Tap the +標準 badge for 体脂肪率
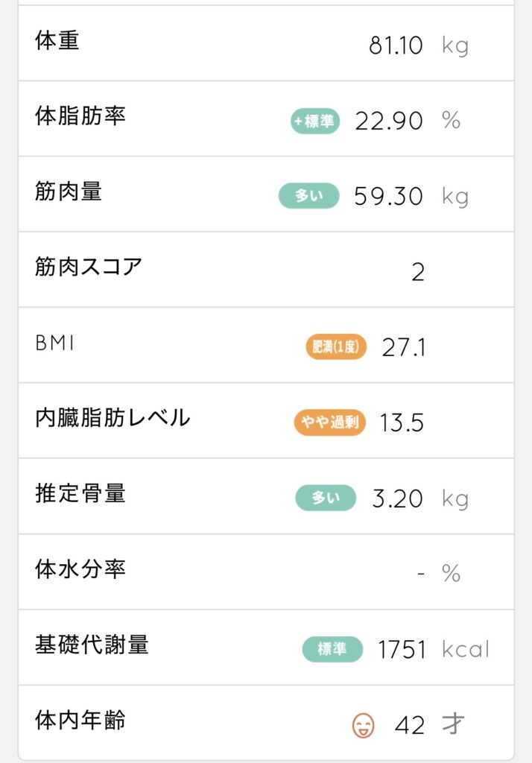The width and height of the screenshot is (532, 763). tap(315, 121)
